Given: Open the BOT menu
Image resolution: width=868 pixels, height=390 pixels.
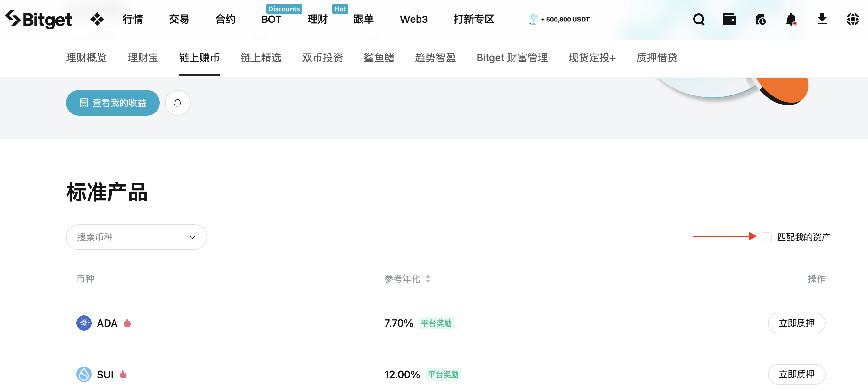Looking at the screenshot, I should pos(271,19).
